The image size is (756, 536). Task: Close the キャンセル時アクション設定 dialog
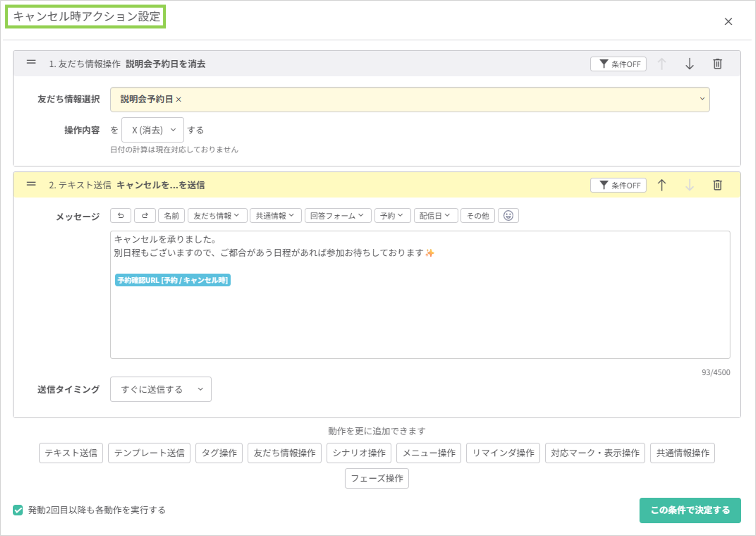point(728,21)
